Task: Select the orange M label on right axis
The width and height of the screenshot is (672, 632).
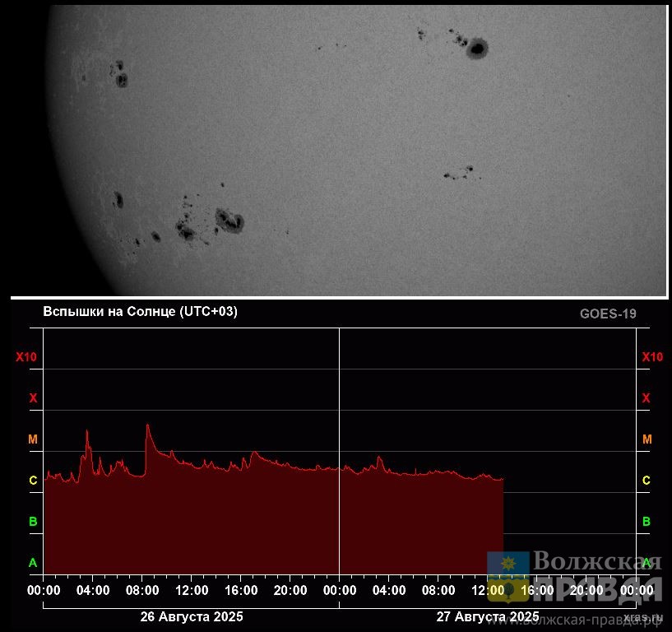Action: click(x=647, y=439)
